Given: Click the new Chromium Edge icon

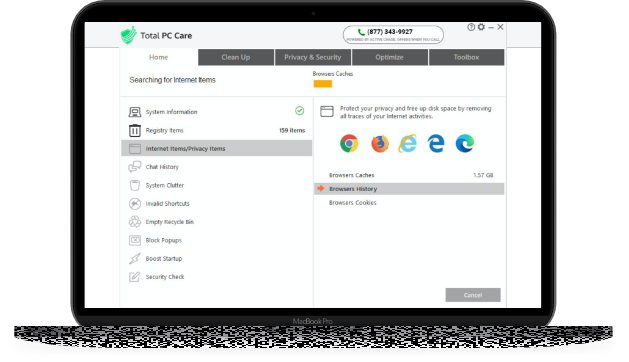Looking at the screenshot, I should point(465,143).
